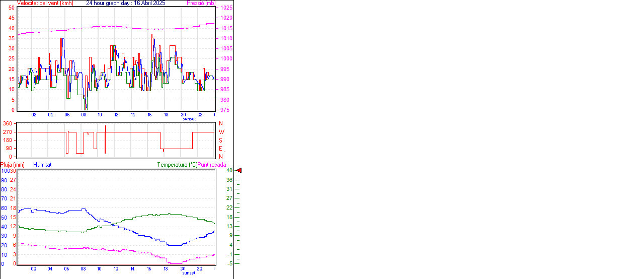The width and height of the screenshot is (644, 279).
Task: Click the S compass label on direction graph
Action: (x=220, y=140)
